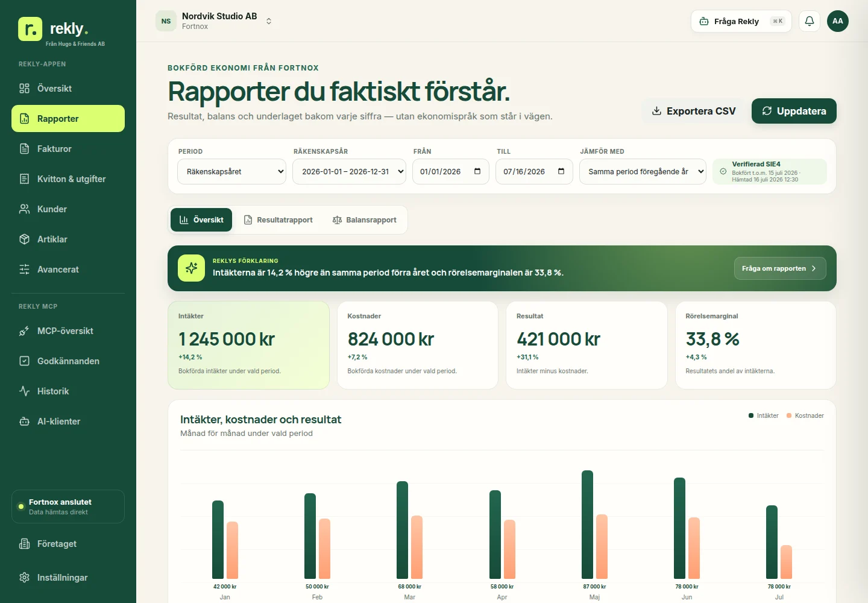Select the Rörelsemarginal summary card
Image resolution: width=868 pixels, height=603 pixels.
pyautogui.click(x=756, y=346)
